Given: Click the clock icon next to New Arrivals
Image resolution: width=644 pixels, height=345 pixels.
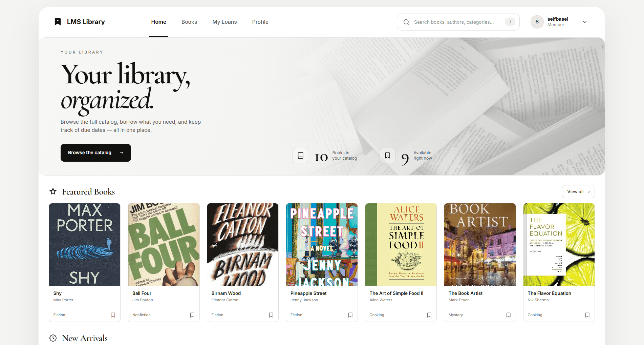Looking at the screenshot, I should coord(53,338).
